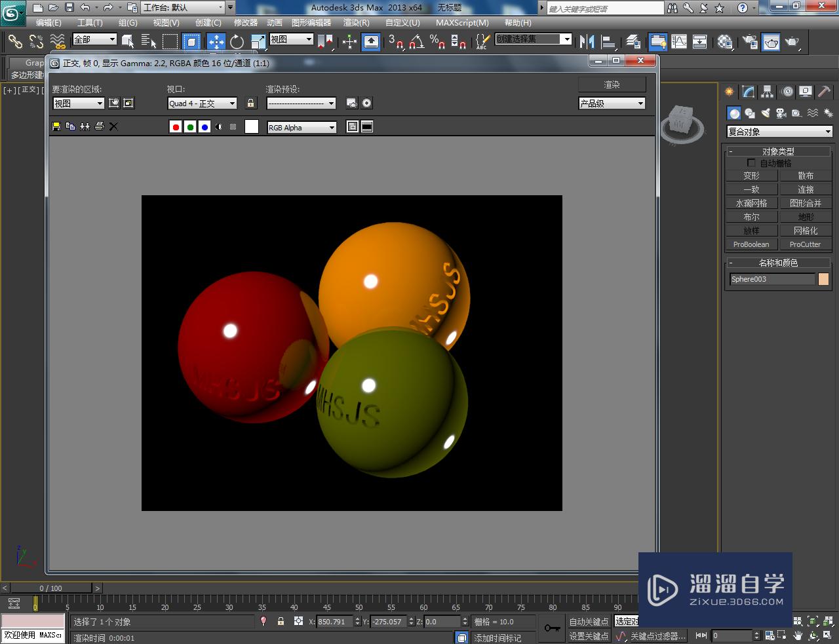Open 帮助(H) menu
Image resolution: width=839 pixels, height=644 pixels.
[518, 22]
